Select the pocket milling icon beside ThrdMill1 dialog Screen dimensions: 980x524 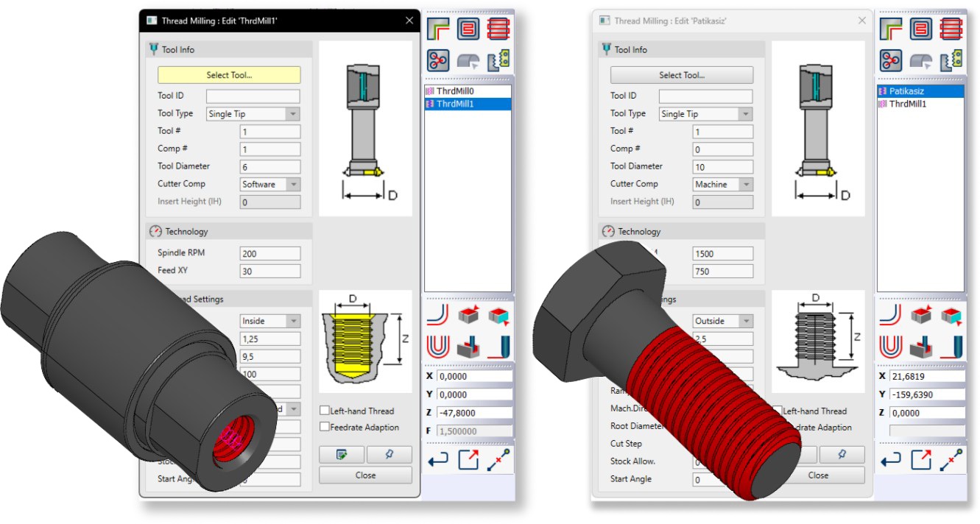pos(469,28)
